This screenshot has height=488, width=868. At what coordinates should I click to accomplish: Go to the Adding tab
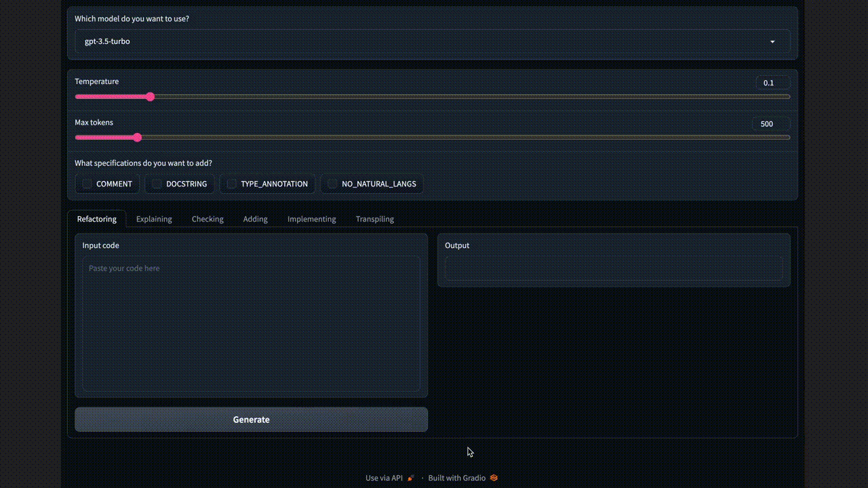click(256, 219)
